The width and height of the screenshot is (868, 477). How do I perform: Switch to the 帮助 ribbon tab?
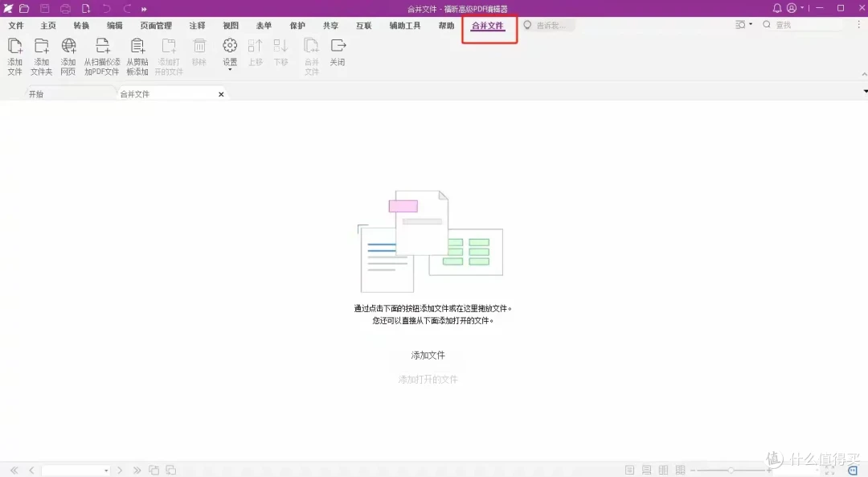[x=446, y=26]
